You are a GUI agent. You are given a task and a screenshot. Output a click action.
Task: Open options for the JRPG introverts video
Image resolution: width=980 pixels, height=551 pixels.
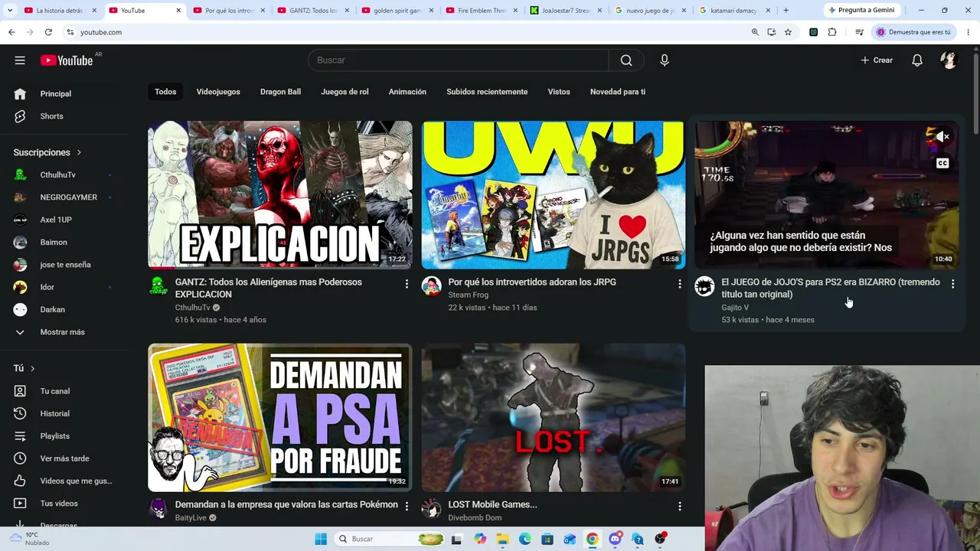coord(679,284)
